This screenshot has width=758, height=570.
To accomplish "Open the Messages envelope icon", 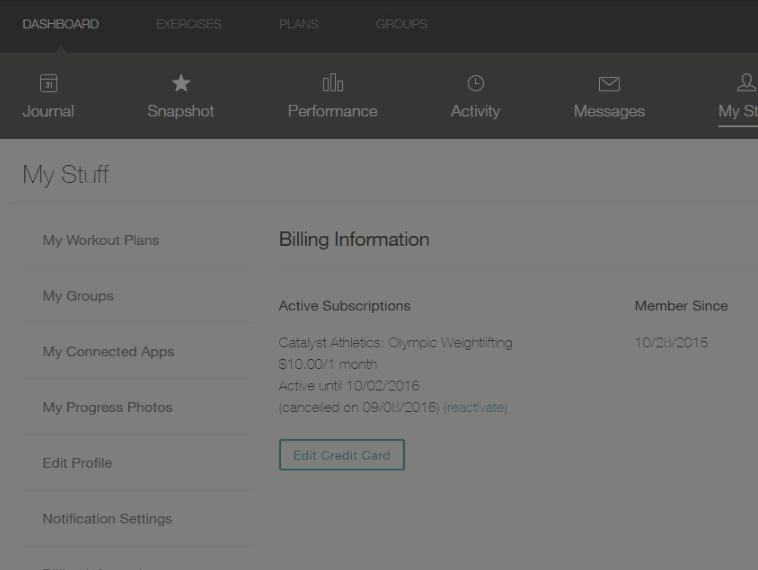I will pos(608,84).
